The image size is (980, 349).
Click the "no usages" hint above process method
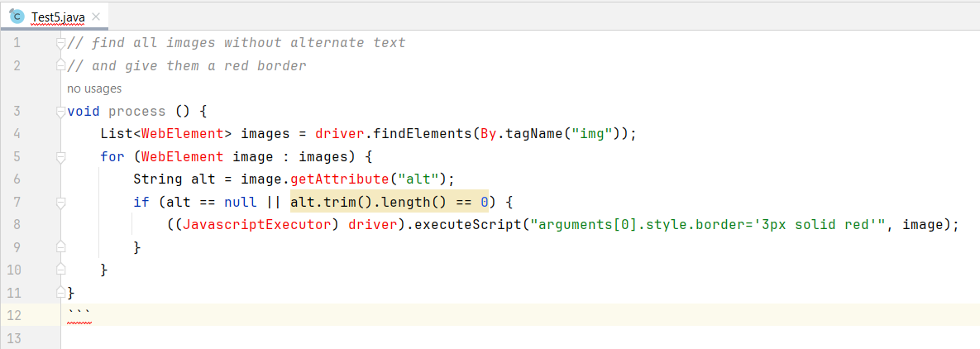pyautogui.click(x=94, y=88)
